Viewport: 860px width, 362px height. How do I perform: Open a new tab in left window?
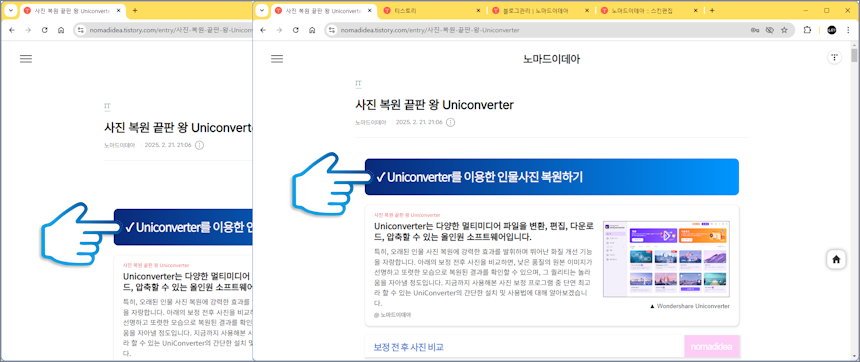pyautogui.click(x=135, y=10)
